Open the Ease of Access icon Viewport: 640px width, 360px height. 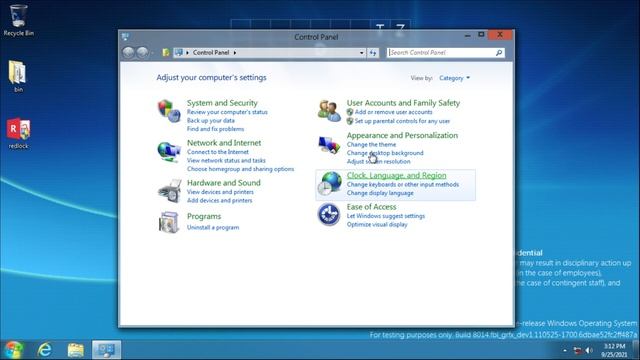pyautogui.click(x=329, y=214)
